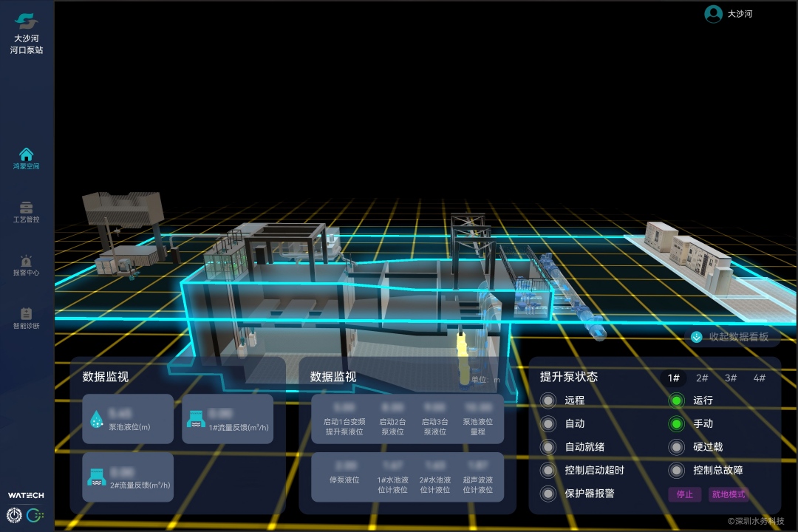798x532 pixels.
Task: Click the 就地模式 local mode button
Action: click(729, 494)
